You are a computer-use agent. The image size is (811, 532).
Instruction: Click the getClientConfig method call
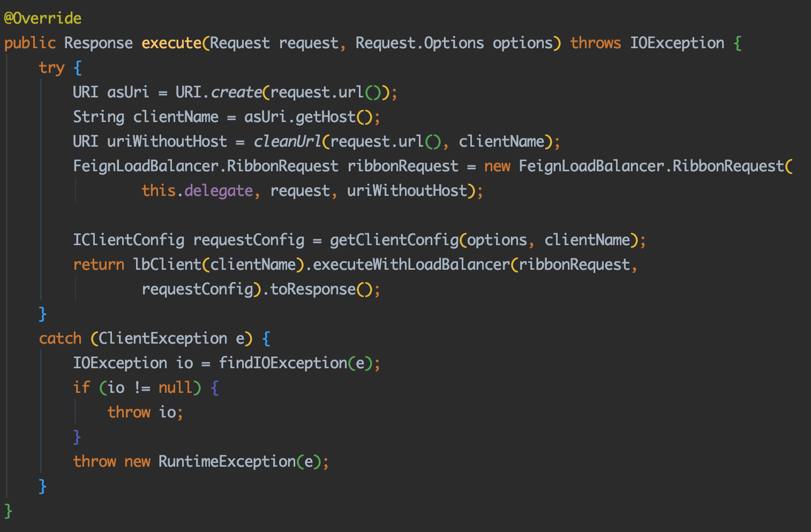394,240
